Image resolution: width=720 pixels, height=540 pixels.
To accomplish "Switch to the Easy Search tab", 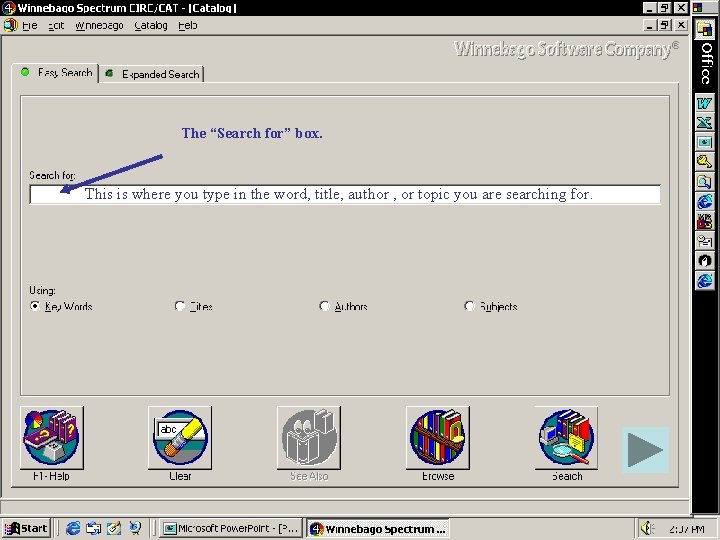I will (x=55, y=73).
